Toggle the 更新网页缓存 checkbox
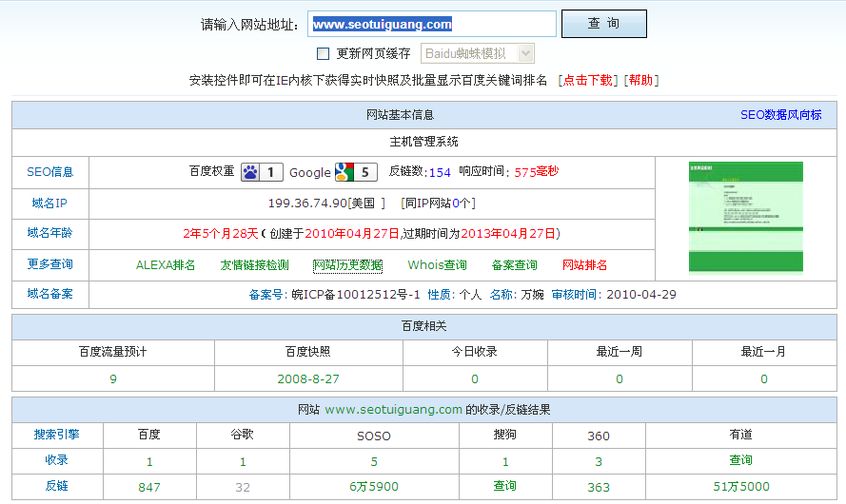The image size is (846, 504). (x=323, y=53)
